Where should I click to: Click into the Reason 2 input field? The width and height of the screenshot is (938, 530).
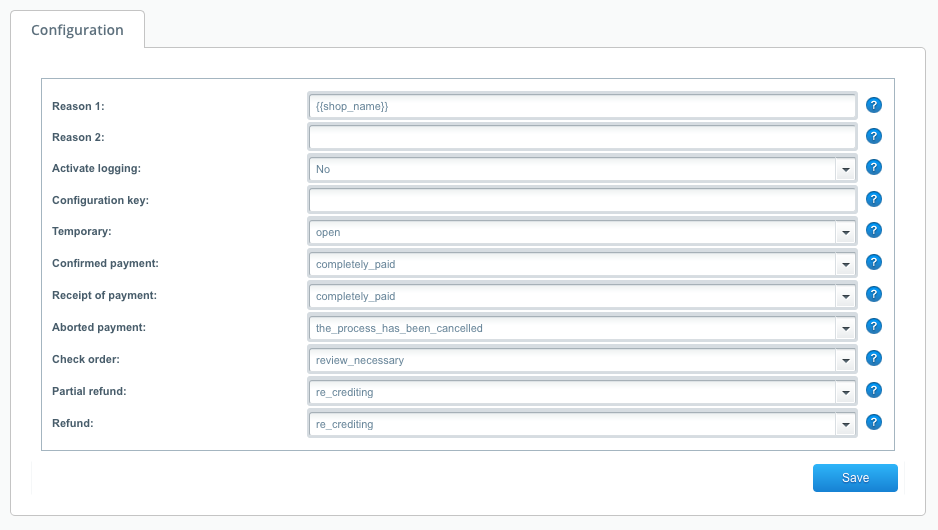[582, 137]
